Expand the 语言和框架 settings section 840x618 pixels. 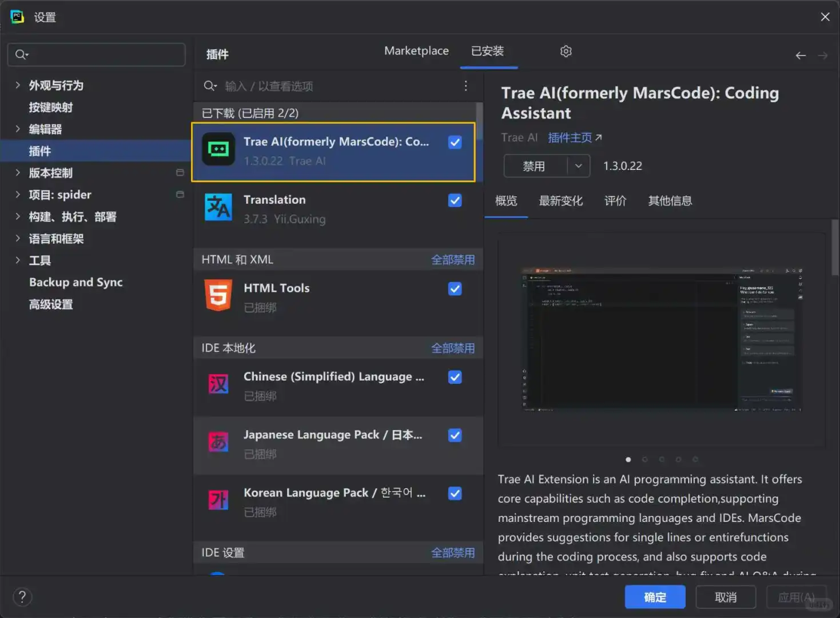[x=18, y=239]
